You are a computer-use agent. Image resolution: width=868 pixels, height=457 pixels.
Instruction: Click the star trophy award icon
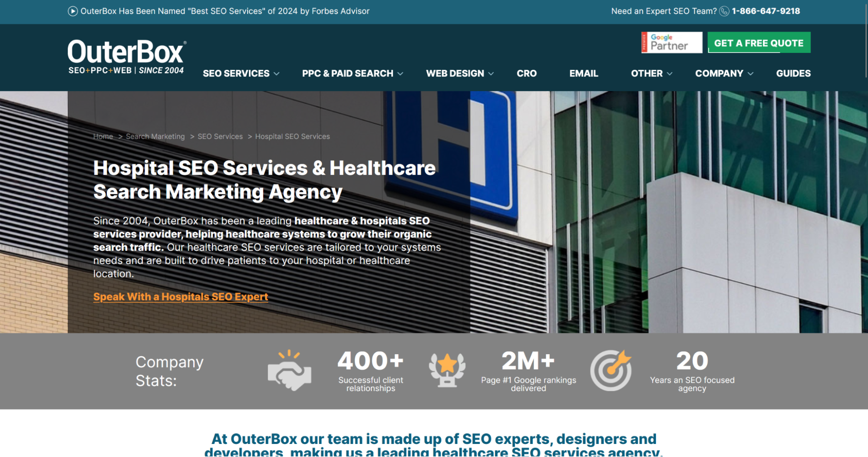point(447,370)
